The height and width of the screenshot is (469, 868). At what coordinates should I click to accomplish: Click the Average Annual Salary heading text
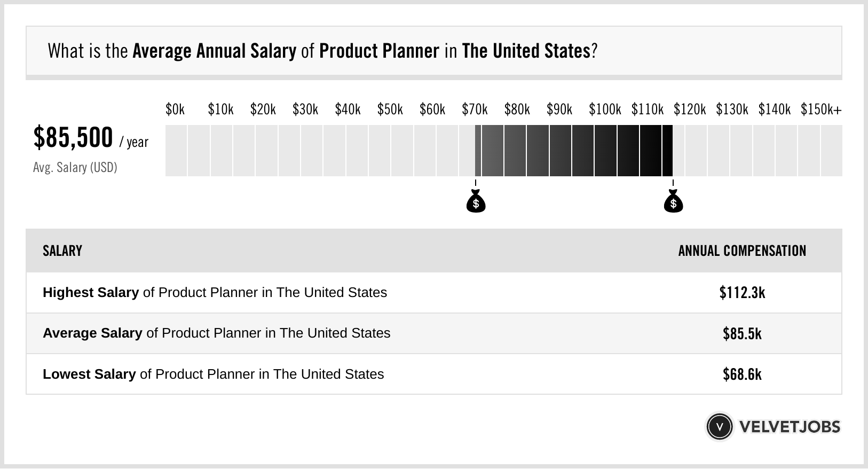[214, 51]
